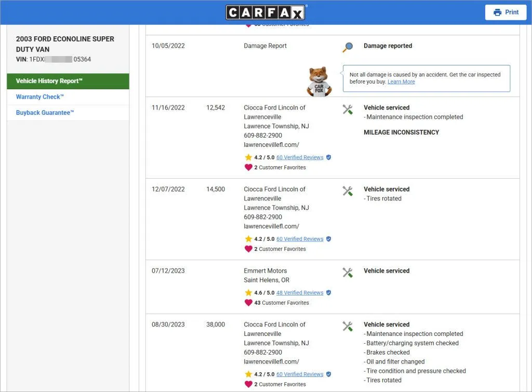Open 60 Verified Reviews in 12/07/2022 entry
This screenshot has height=392, width=532.
[300, 239]
